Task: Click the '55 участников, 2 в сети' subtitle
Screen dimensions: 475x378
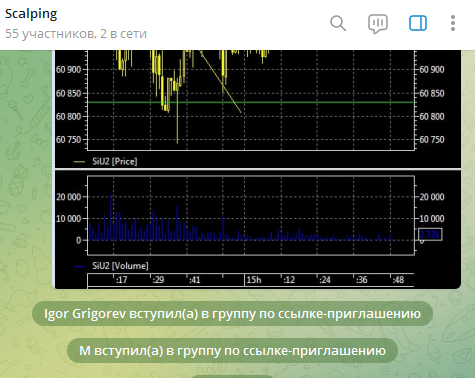Action: coord(76,34)
